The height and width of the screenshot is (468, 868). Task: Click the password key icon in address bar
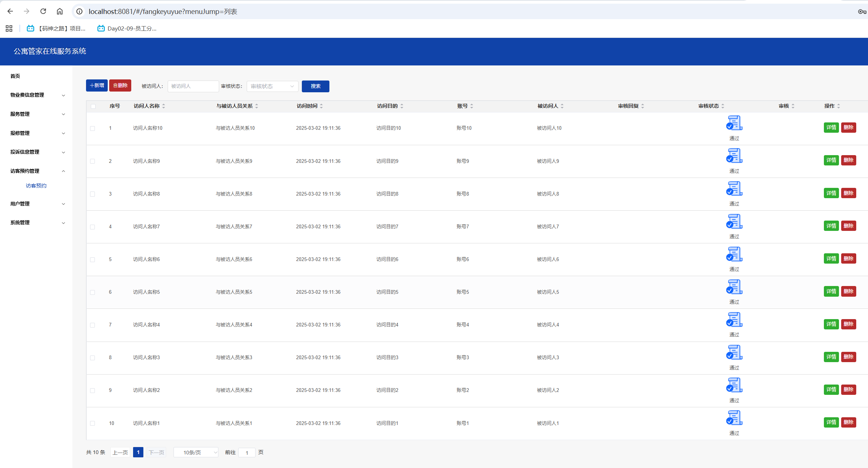point(862,12)
